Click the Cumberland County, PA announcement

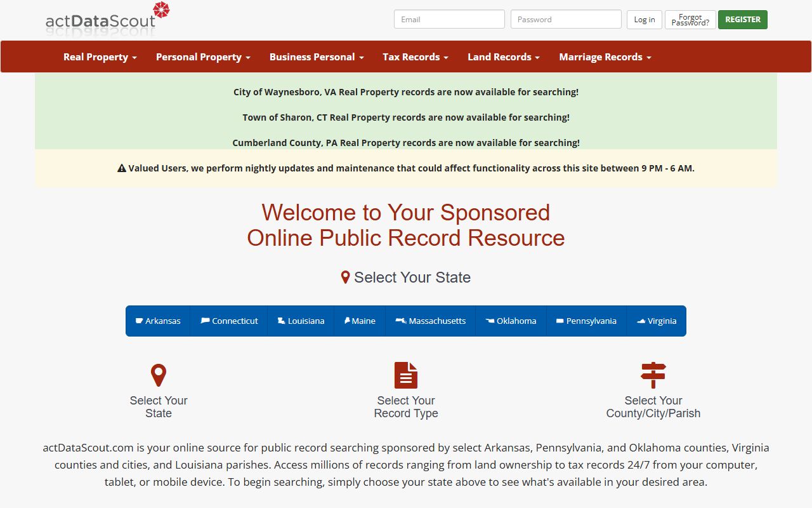coord(406,143)
